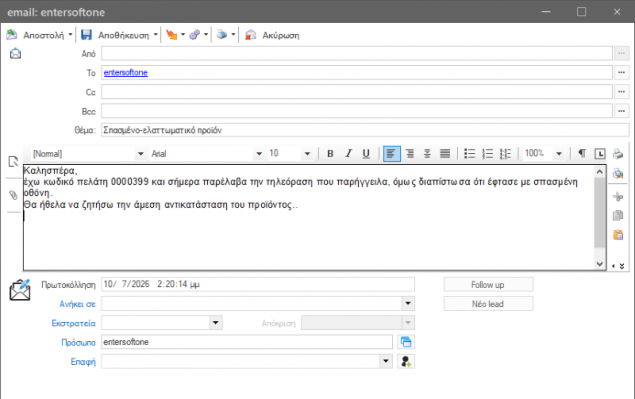The image size is (635, 399).
Task: Click the add contact person icon
Action: 406,361
